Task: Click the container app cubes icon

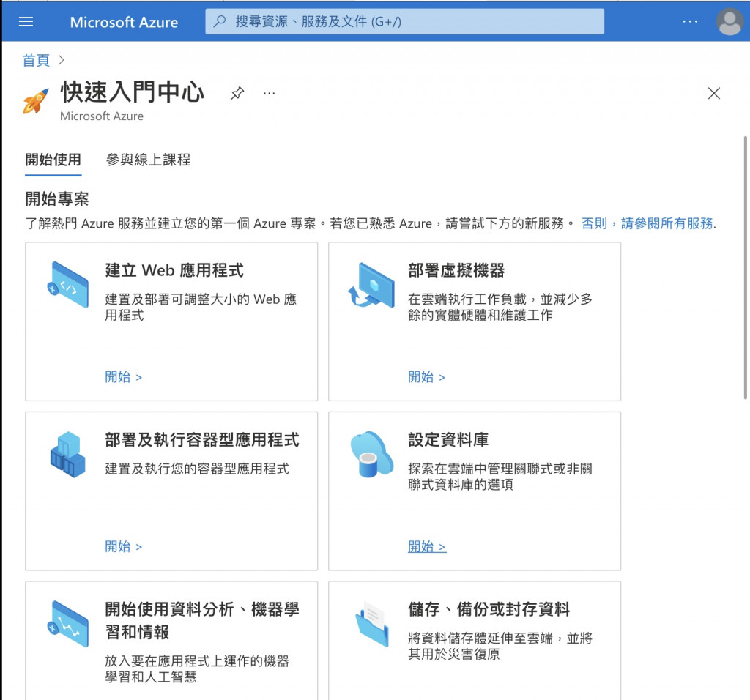Action: 68,454
